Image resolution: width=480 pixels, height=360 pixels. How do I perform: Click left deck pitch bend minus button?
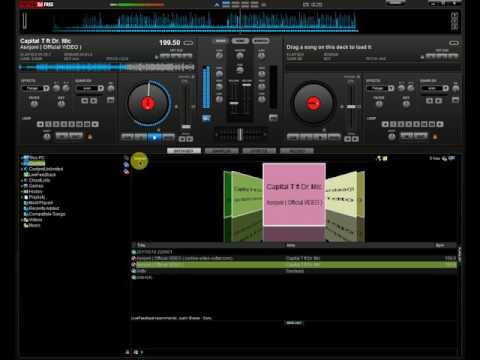[x=182, y=139]
